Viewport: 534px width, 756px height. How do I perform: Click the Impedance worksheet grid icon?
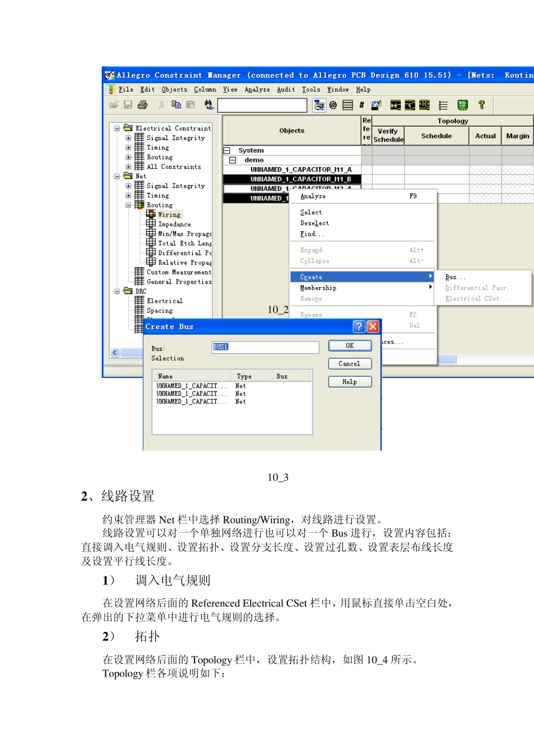pos(151,224)
